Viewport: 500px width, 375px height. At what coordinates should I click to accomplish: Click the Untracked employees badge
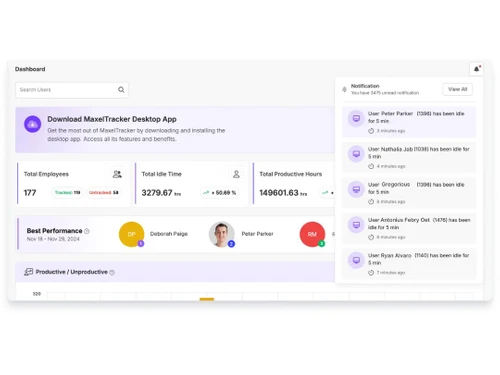coord(104,193)
